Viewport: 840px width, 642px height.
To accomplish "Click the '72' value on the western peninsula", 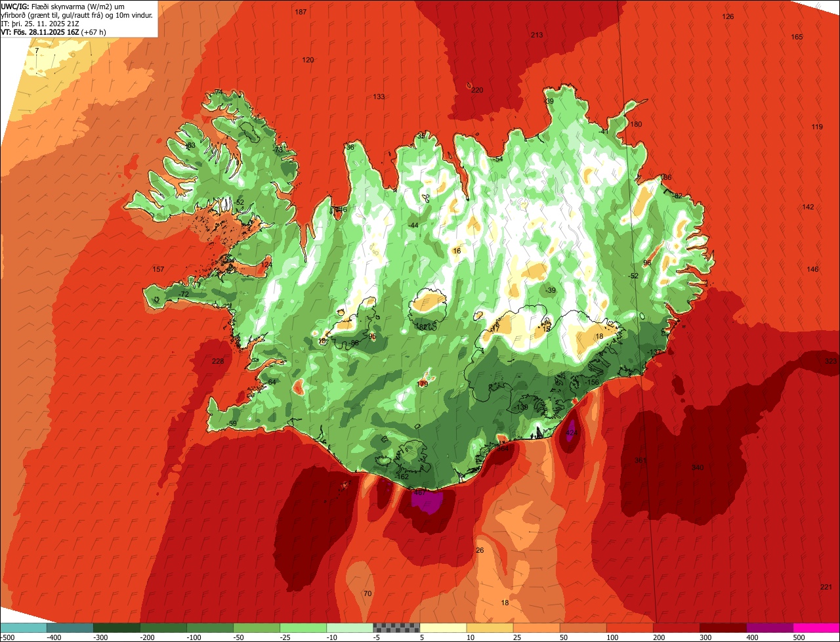I will tap(184, 294).
